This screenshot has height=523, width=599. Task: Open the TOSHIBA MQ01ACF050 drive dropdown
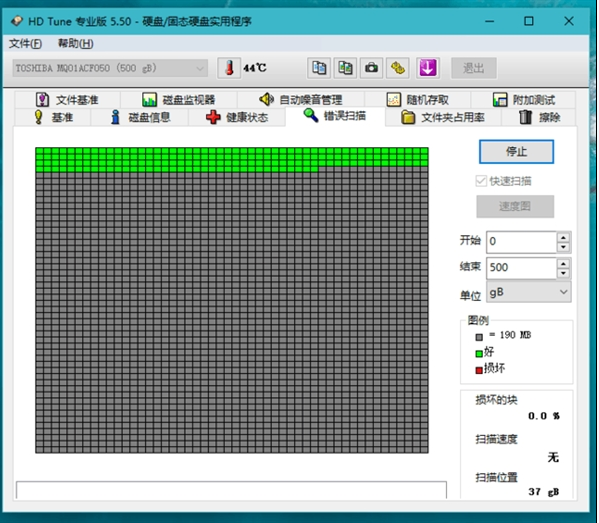coord(110,68)
